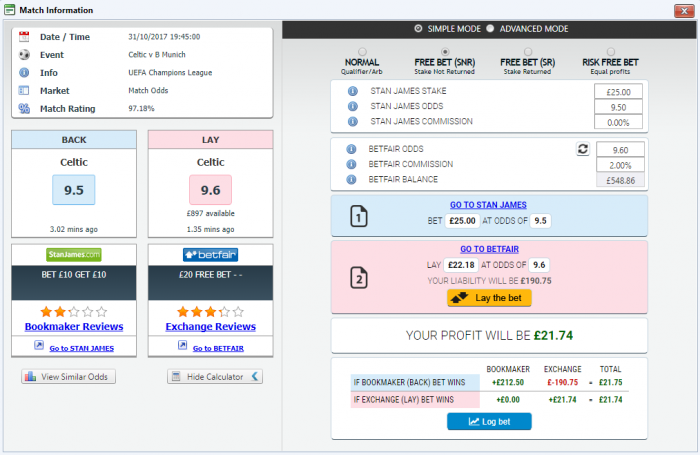Click the StanJames.com logo
The width and height of the screenshot is (700, 455).
74,255
